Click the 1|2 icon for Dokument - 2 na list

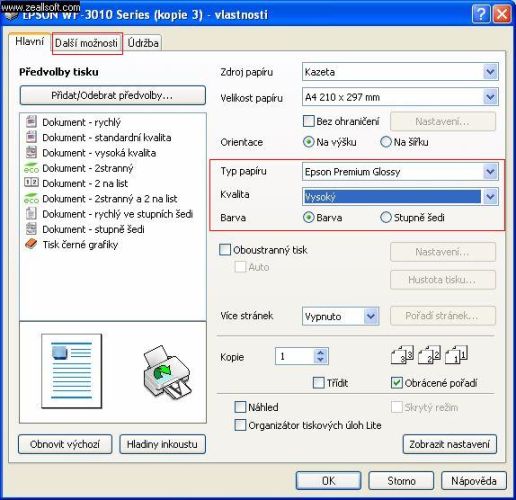(31, 182)
